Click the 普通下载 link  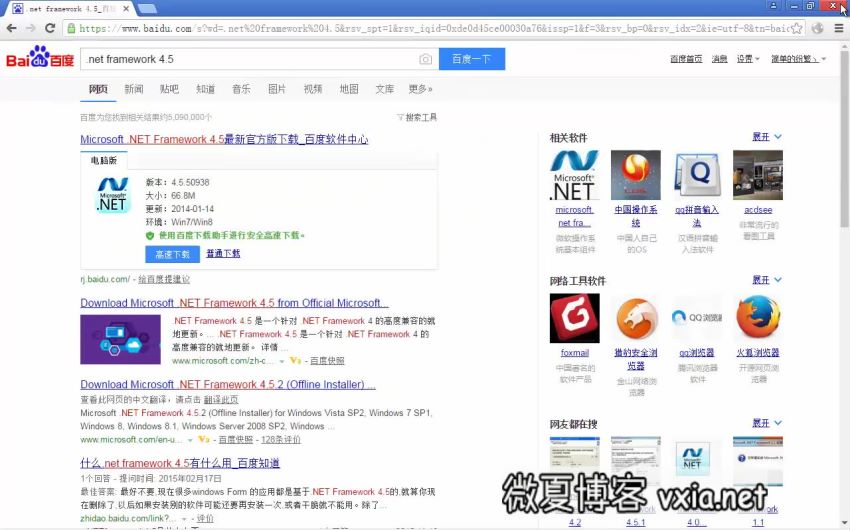[x=223, y=253]
